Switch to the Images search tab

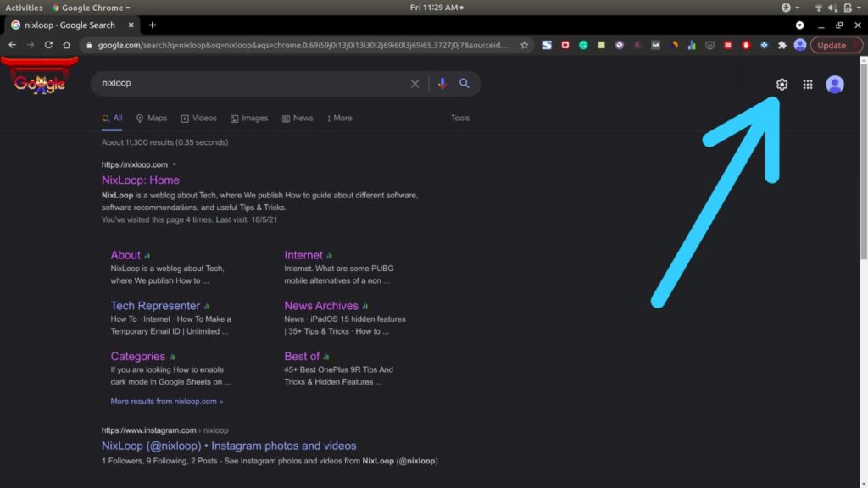[249, 118]
